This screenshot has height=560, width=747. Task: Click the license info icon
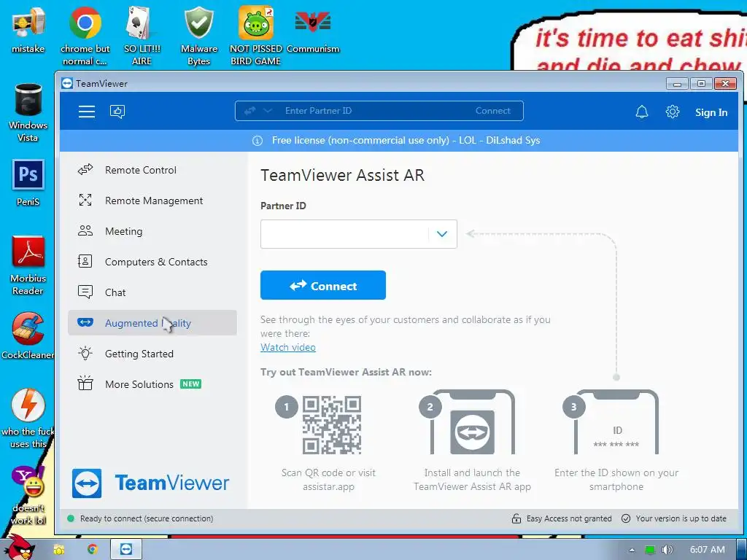tap(258, 141)
